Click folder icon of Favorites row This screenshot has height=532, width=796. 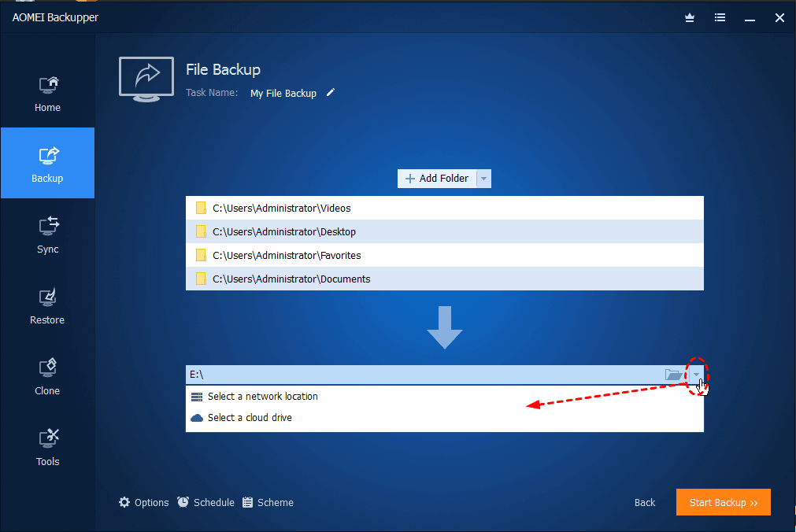point(201,255)
